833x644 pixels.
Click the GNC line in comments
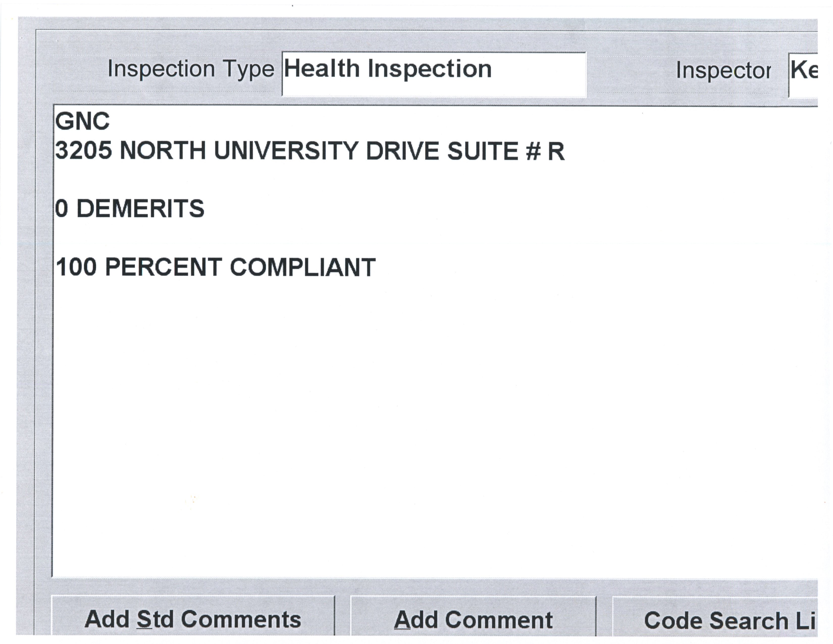click(x=82, y=121)
